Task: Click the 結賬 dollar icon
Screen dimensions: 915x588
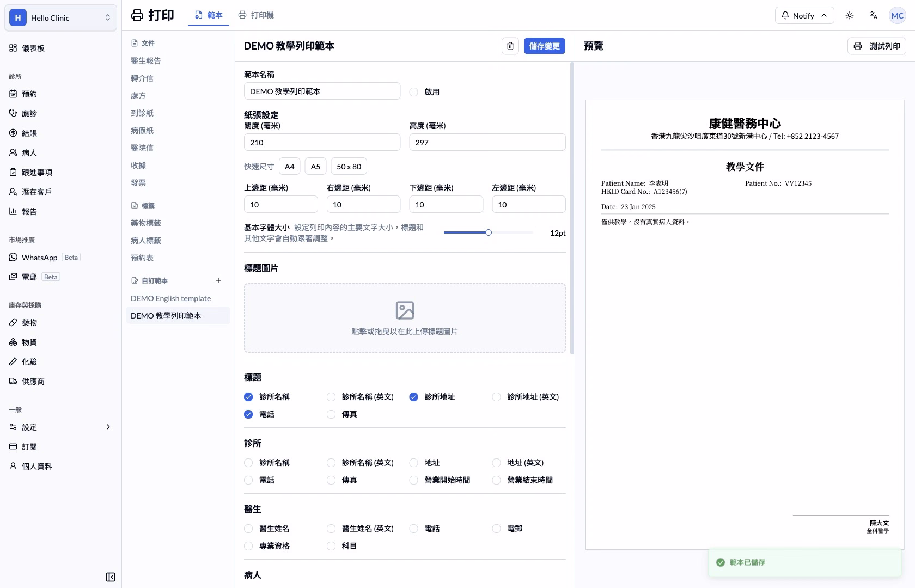Action: (13, 133)
